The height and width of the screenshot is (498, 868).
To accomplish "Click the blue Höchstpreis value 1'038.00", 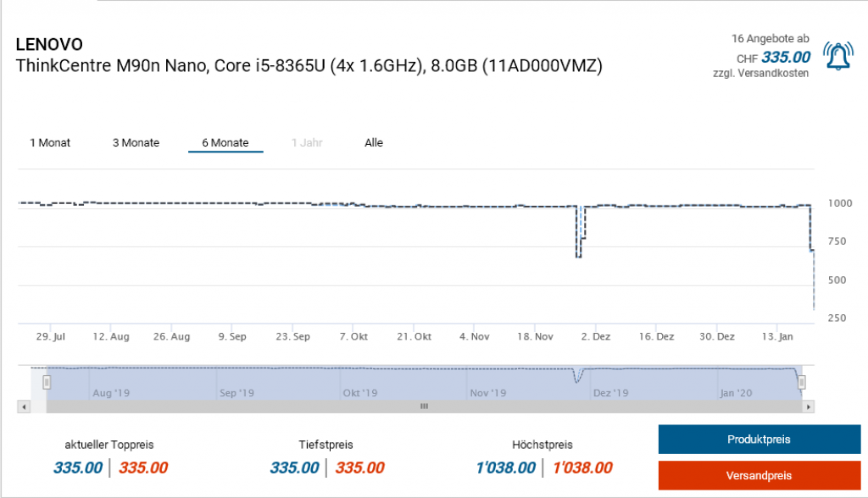I will pyautogui.click(x=505, y=468).
